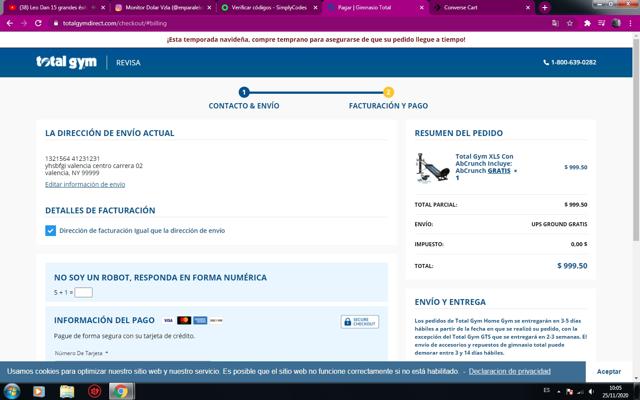Go to step 1 Contacto & Envío

(244, 92)
